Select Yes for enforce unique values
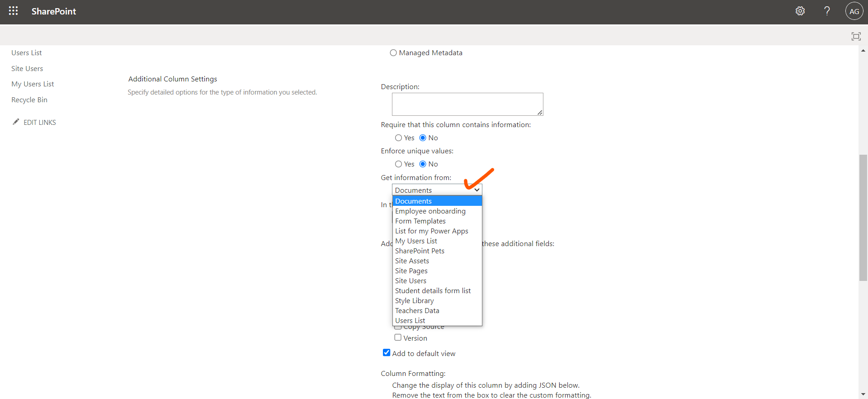 (398, 164)
